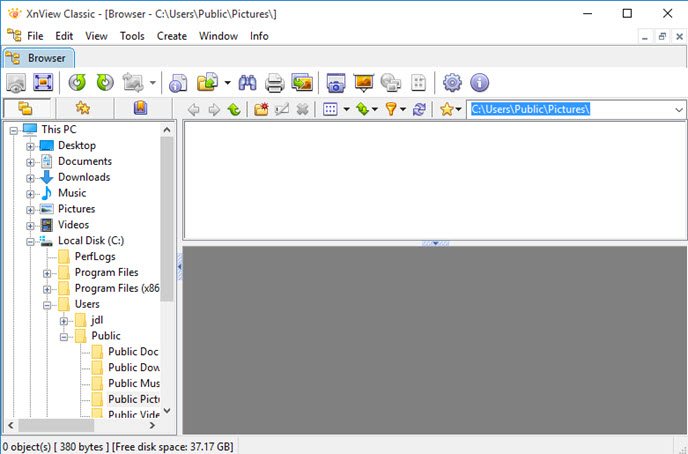Click the Delete X icon

pyautogui.click(x=302, y=109)
